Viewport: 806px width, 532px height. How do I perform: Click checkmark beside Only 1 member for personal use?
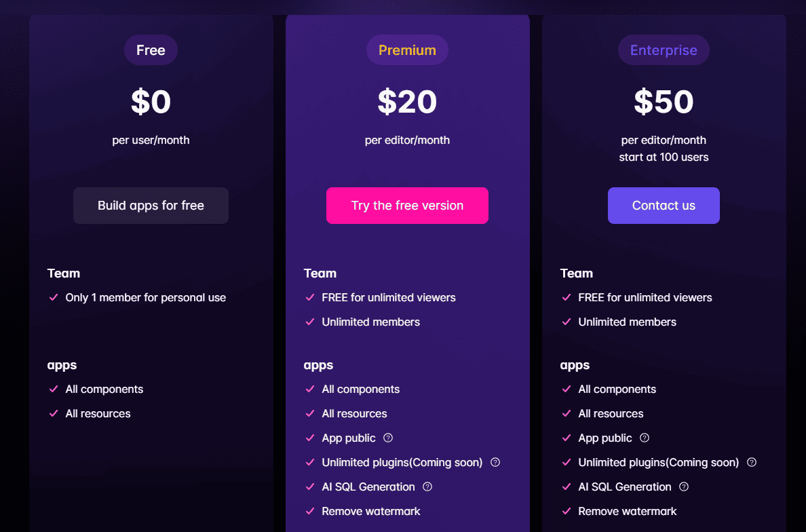[x=54, y=297]
